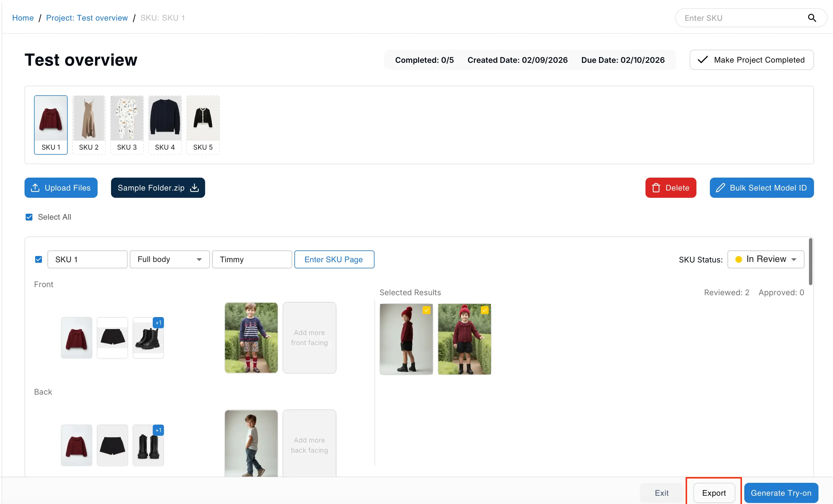Select the SKU 4 navy sweater tab
Image resolution: width=833 pixels, height=504 pixels.
[x=165, y=125]
